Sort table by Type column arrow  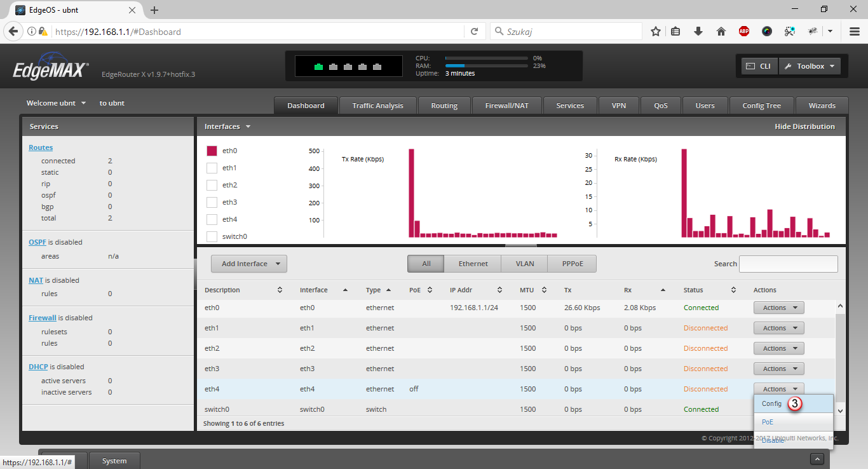point(387,290)
